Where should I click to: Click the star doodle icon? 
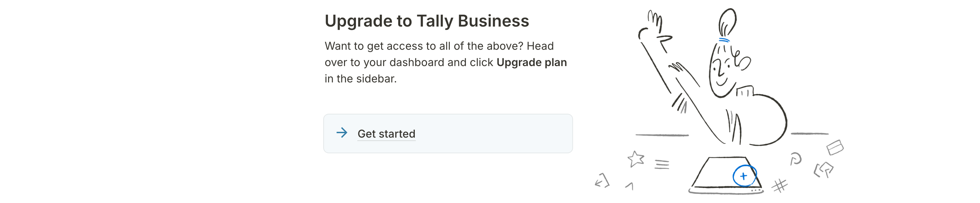pyautogui.click(x=636, y=159)
